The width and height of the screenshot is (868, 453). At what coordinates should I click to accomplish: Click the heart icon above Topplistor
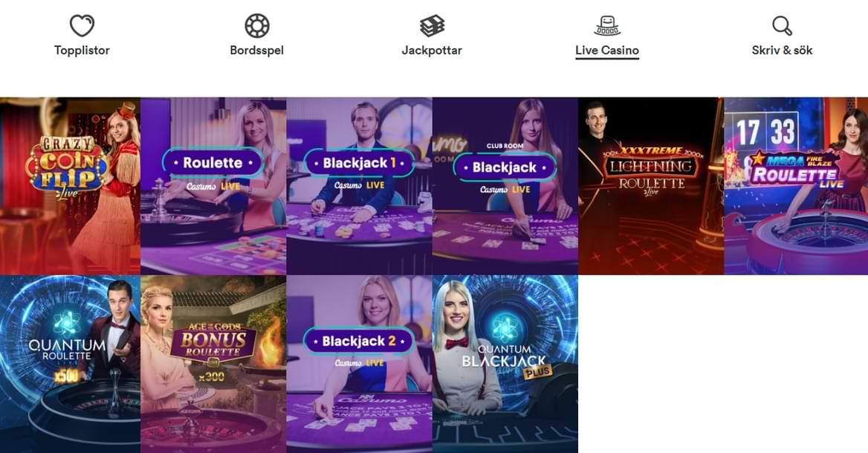pyautogui.click(x=82, y=25)
